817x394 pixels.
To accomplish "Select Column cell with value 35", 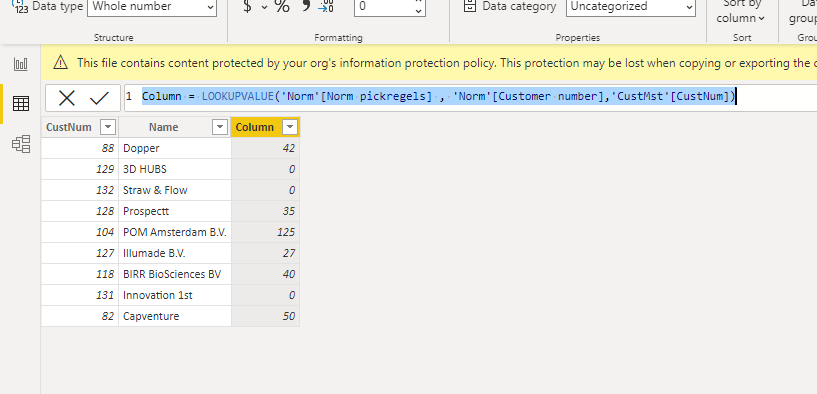I will click(x=265, y=211).
